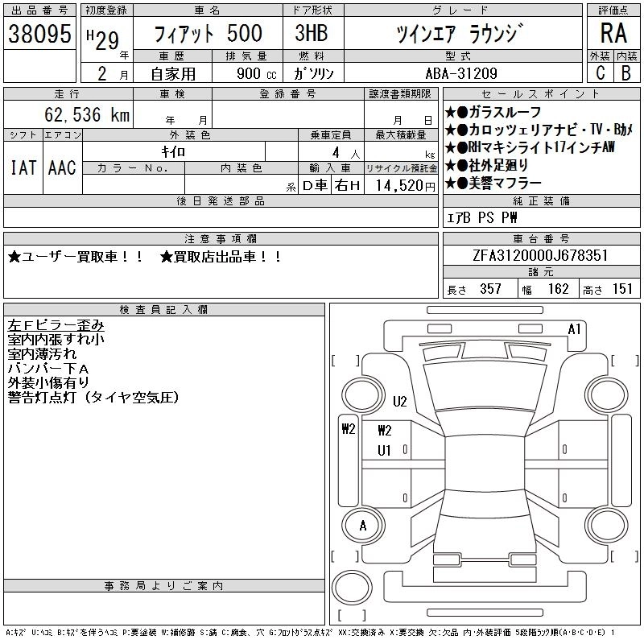Viewport: 644px width, 644px height.
Task: Select shift type IAT
Action: click(23, 167)
